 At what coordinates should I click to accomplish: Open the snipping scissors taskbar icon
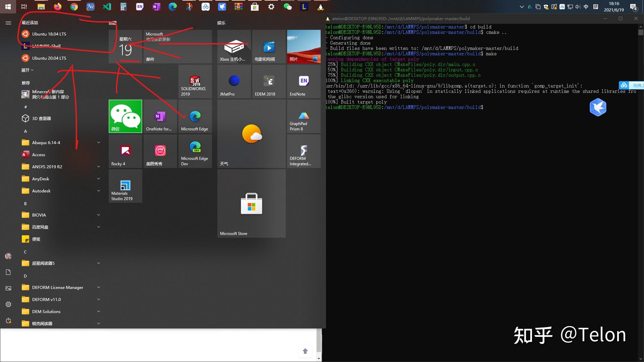[189, 6]
